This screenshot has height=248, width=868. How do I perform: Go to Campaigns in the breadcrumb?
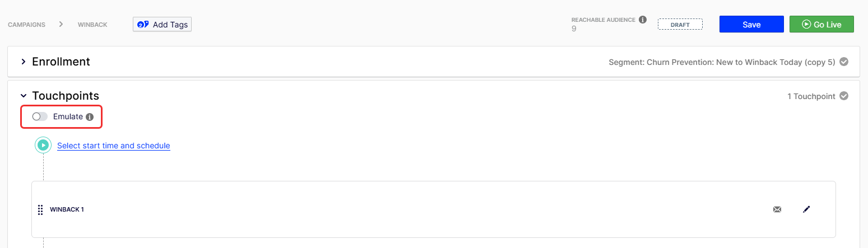click(x=26, y=25)
